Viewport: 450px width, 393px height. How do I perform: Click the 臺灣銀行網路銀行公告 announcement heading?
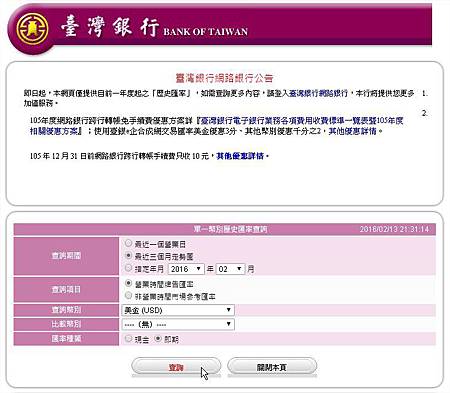pos(224,78)
